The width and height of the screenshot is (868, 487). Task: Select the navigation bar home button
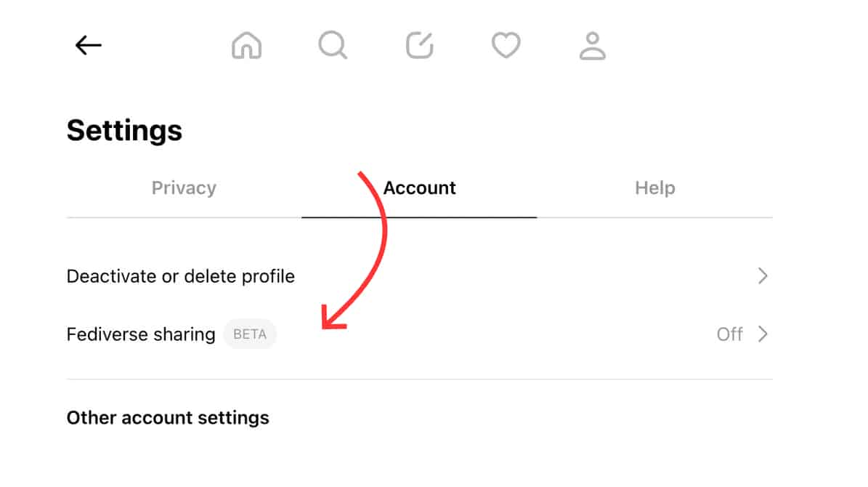[x=246, y=45]
